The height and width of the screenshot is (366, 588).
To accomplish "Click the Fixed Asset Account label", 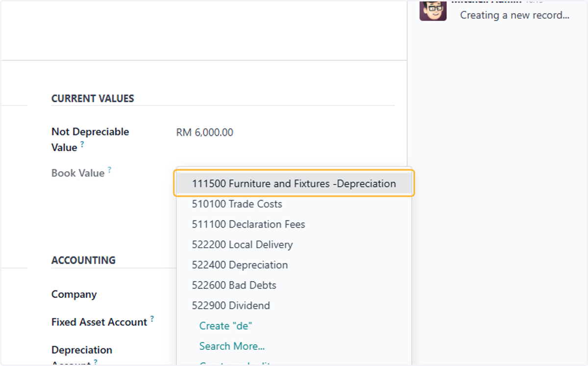I will coord(99,322).
